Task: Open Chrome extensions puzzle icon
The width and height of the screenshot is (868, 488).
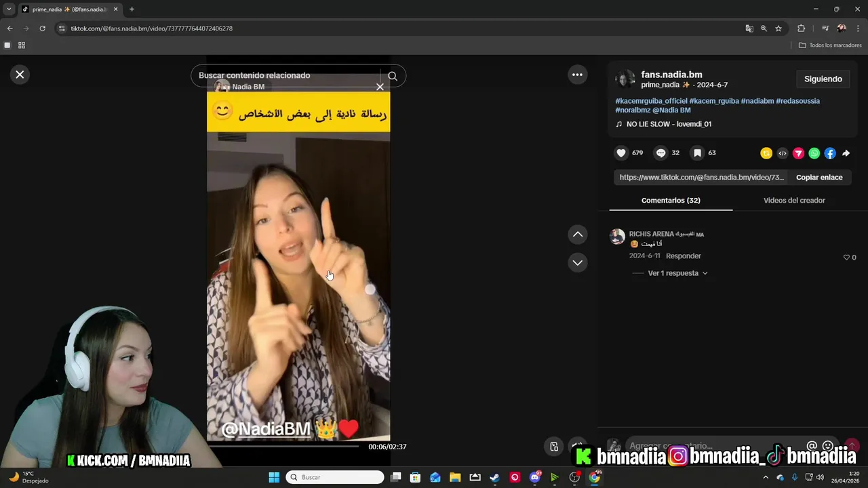Action: (802, 28)
